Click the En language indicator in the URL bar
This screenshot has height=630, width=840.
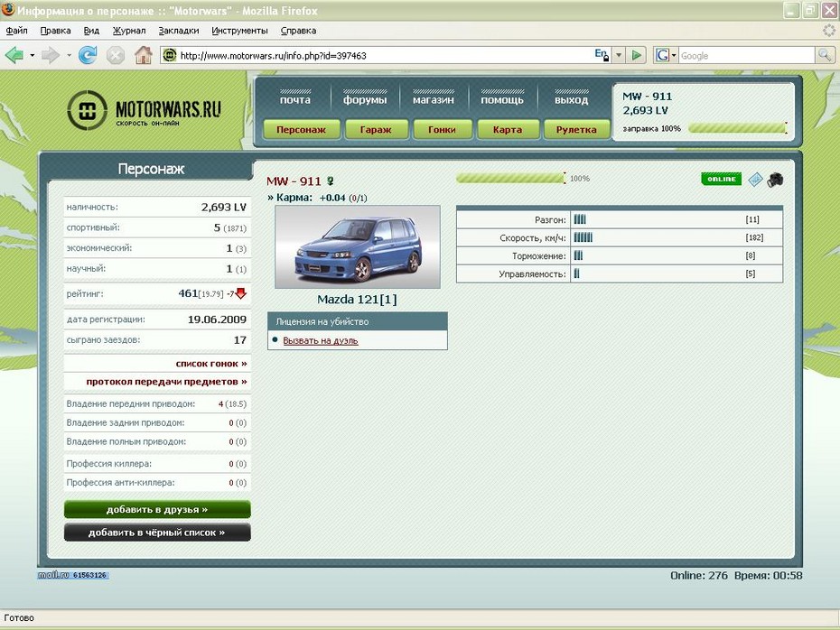(x=602, y=54)
